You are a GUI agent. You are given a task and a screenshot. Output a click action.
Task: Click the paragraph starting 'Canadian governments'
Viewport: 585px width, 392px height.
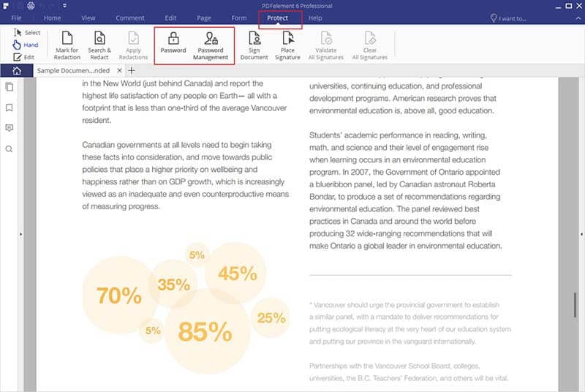pyautogui.click(x=186, y=176)
